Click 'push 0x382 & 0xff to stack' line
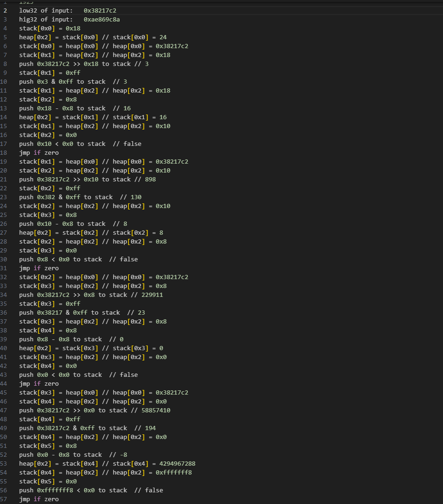The height and width of the screenshot is (504, 443). 66,197
